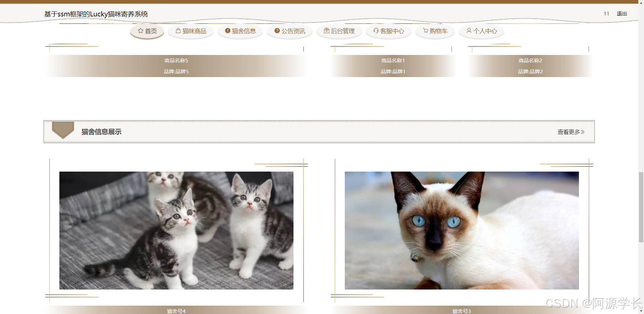This screenshot has height=314, width=644.
Task: Click the 猫舍号4 caption
Action: tap(176, 311)
